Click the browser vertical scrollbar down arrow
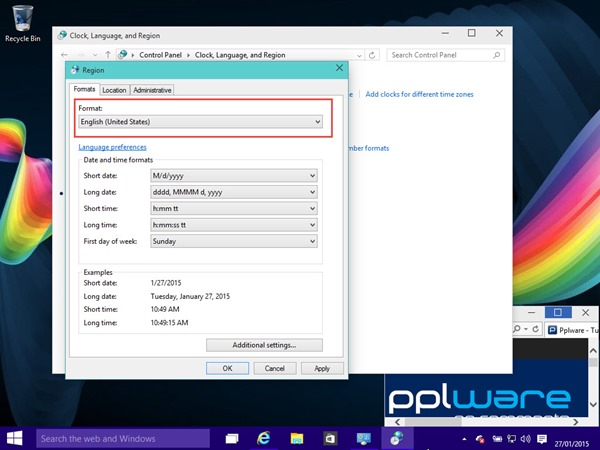 pyautogui.click(x=593, y=404)
